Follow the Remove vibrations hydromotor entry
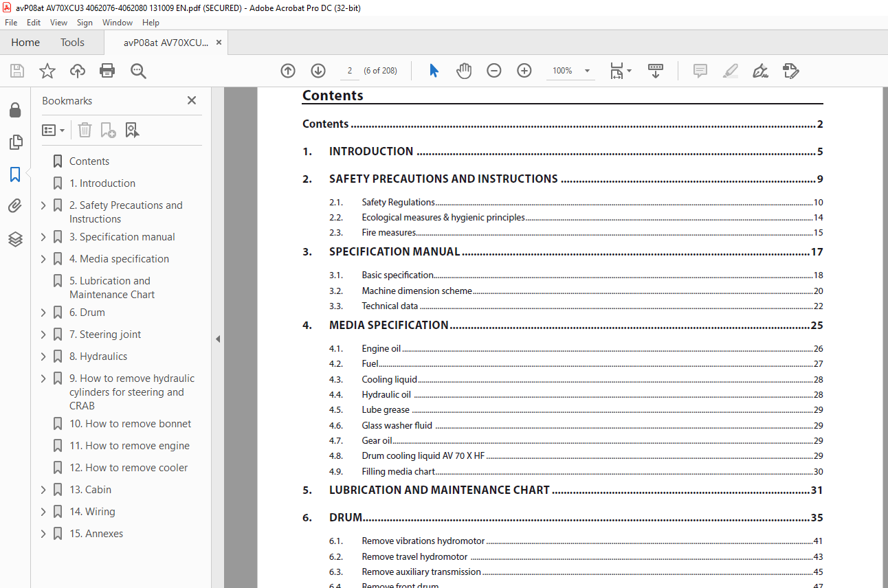The image size is (888, 588). coord(423,541)
